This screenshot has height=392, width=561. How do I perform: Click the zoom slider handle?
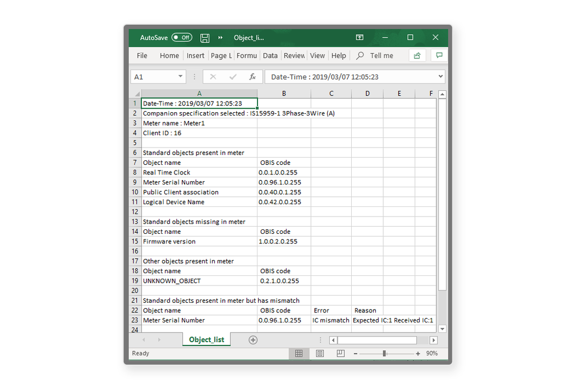click(384, 354)
